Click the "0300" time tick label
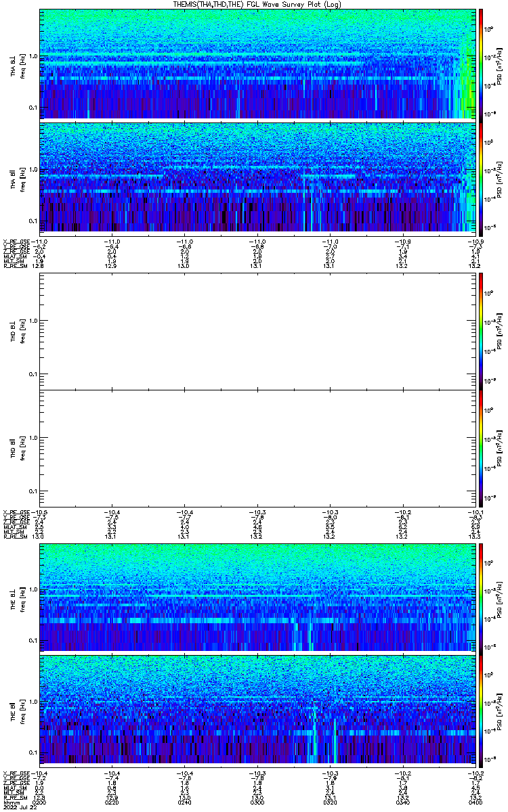 pyautogui.click(x=257, y=803)
